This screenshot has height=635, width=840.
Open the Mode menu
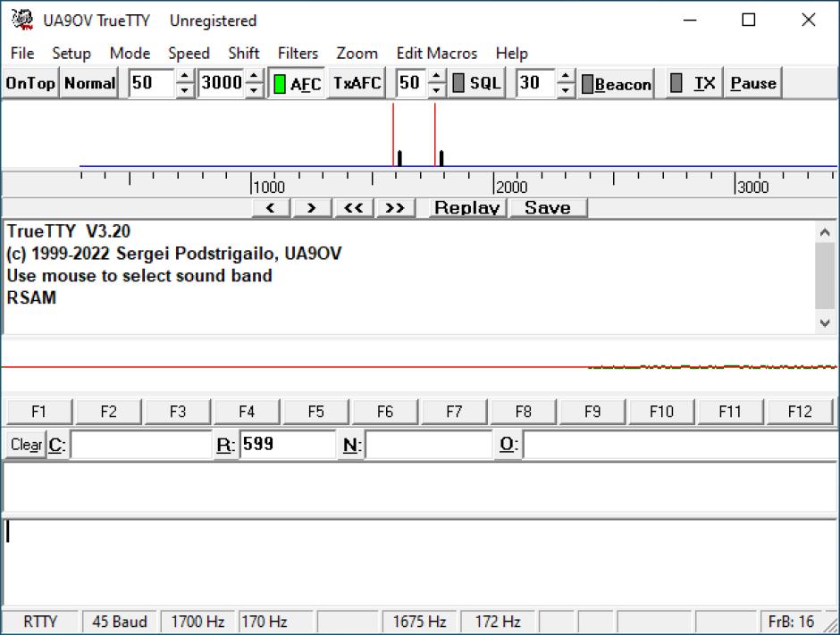130,53
